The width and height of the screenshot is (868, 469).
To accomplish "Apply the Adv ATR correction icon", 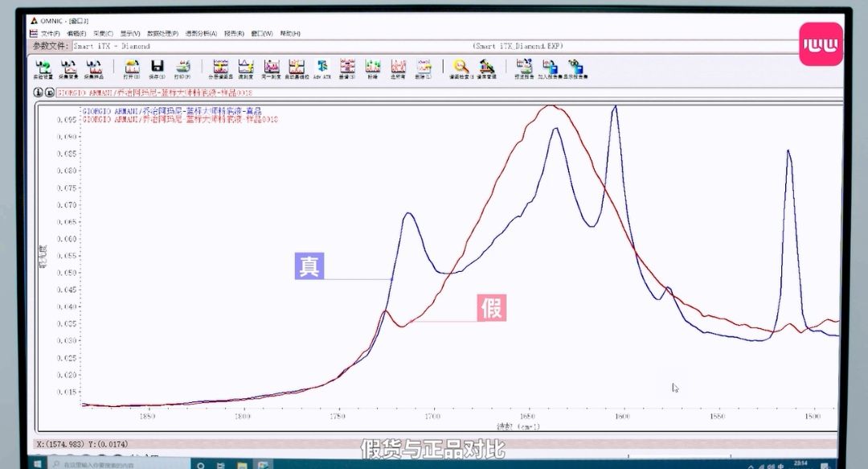I will coord(322,69).
